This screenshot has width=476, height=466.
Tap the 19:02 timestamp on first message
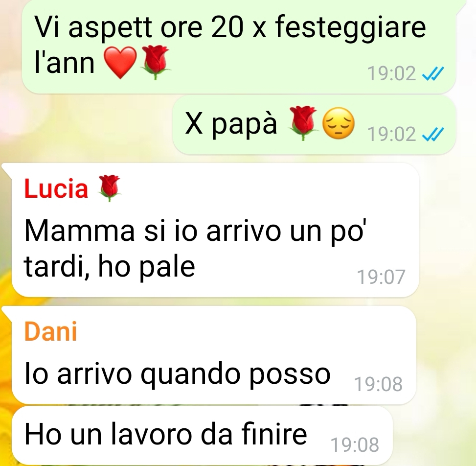391,74
